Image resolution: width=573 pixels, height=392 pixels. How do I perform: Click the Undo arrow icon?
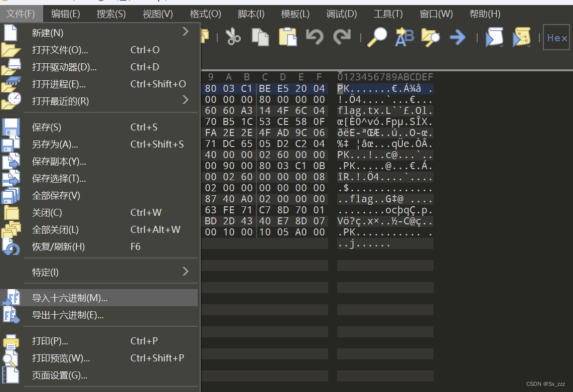tap(315, 38)
